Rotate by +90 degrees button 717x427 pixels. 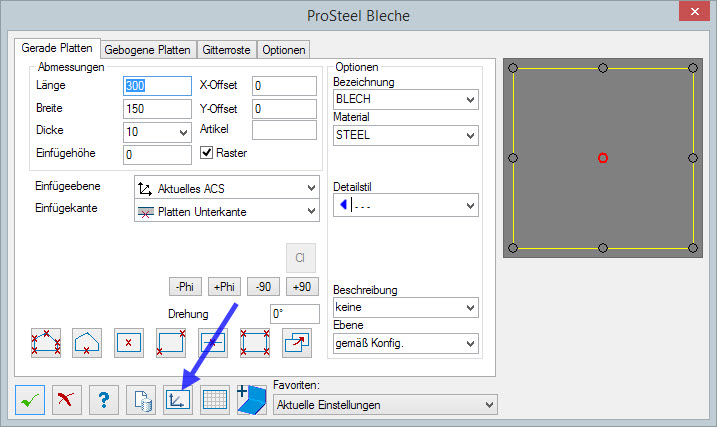coord(302,287)
